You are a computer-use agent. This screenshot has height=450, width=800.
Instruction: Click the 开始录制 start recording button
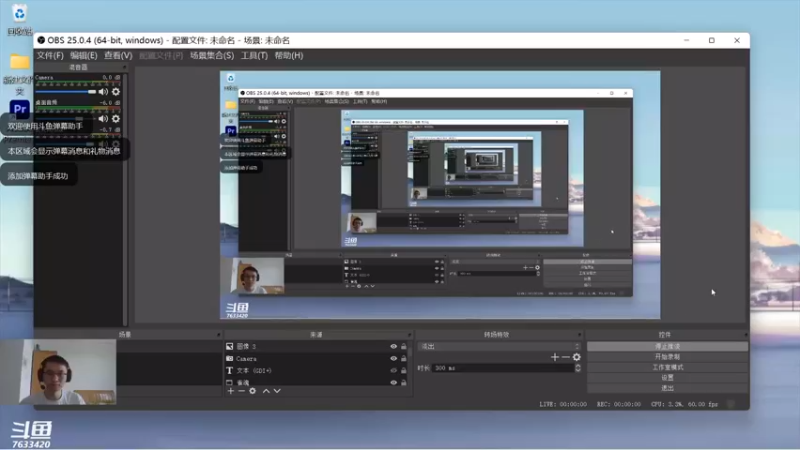tap(667, 357)
